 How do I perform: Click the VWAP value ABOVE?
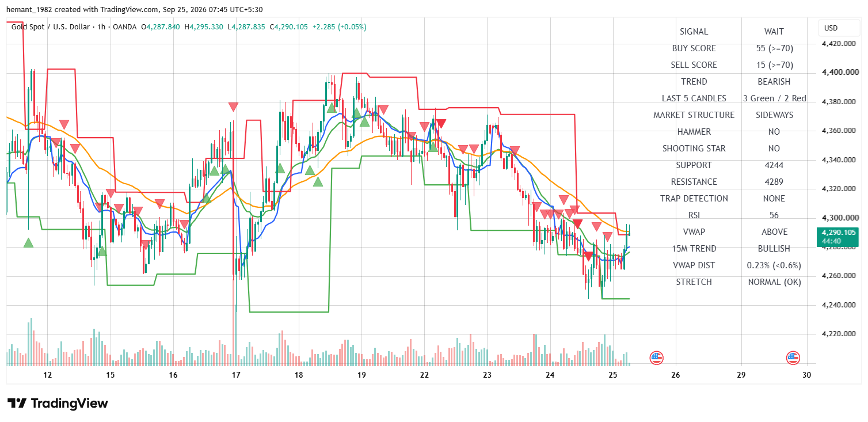pos(774,232)
